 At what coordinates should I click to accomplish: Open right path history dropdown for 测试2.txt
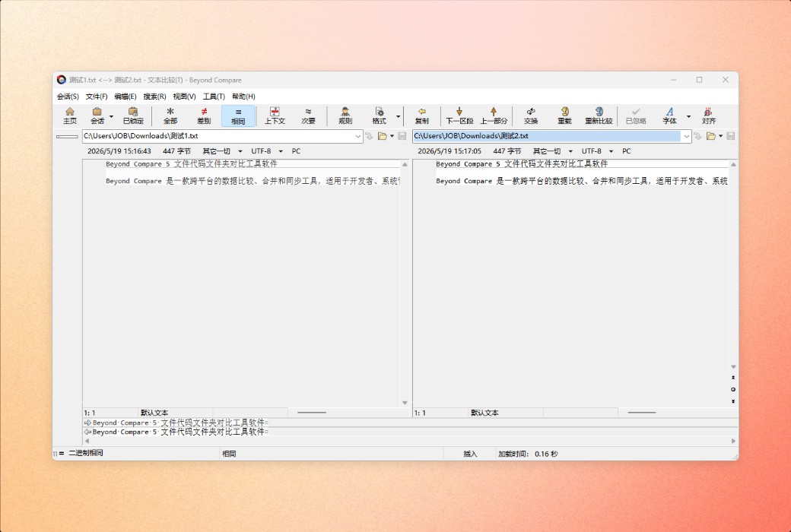(686, 136)
